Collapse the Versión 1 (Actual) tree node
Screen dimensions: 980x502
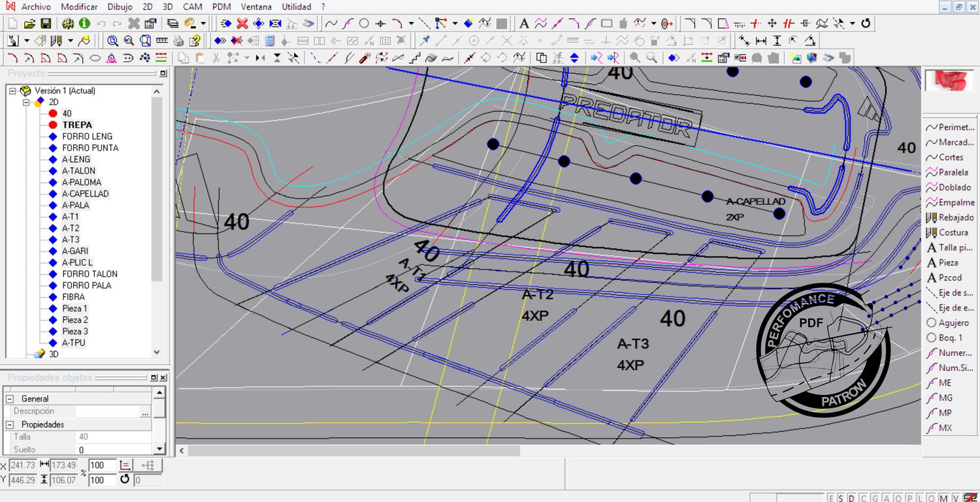[12, 91]
